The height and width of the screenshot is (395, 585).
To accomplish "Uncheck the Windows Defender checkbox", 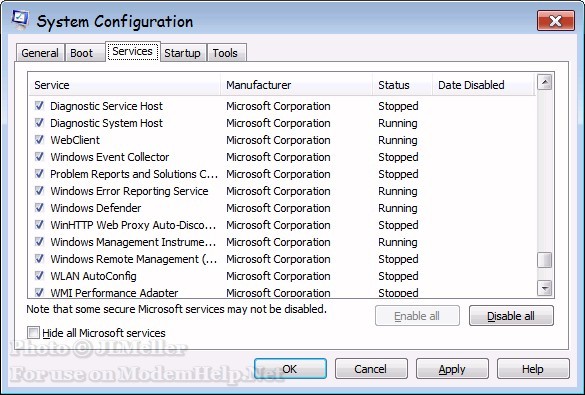I will (x=39, y=207).
